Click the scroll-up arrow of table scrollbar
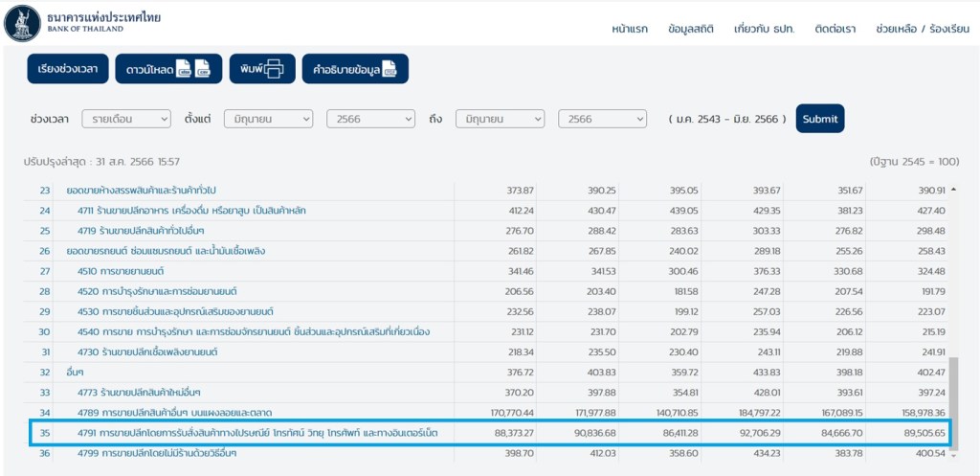980x476 pixels. pos(953,190)
